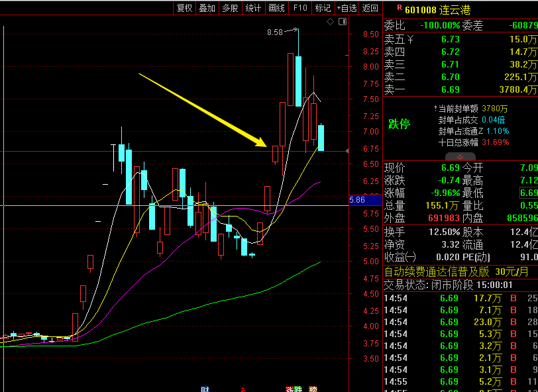Click the red R badge beside stock code
The width and height of the screenshot is (538, 392).
[x=399, y=9]
